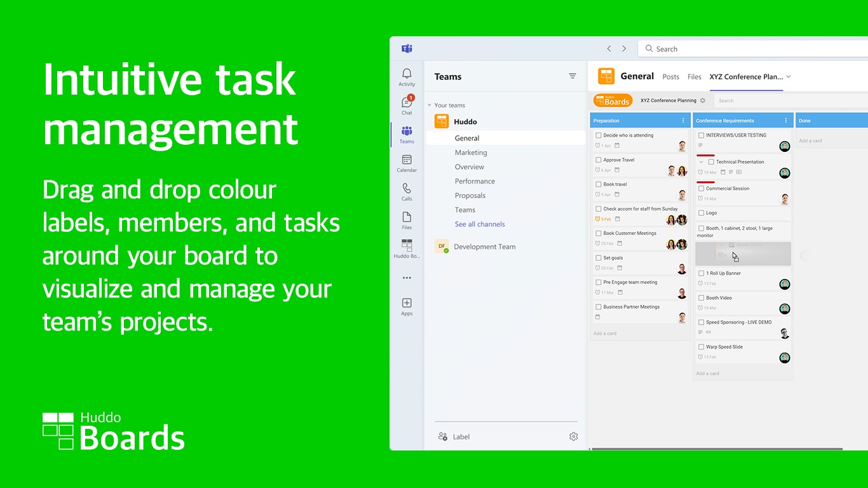
Task: Click the General channel Huddo Boards icon in header
Action: [606, 76]
